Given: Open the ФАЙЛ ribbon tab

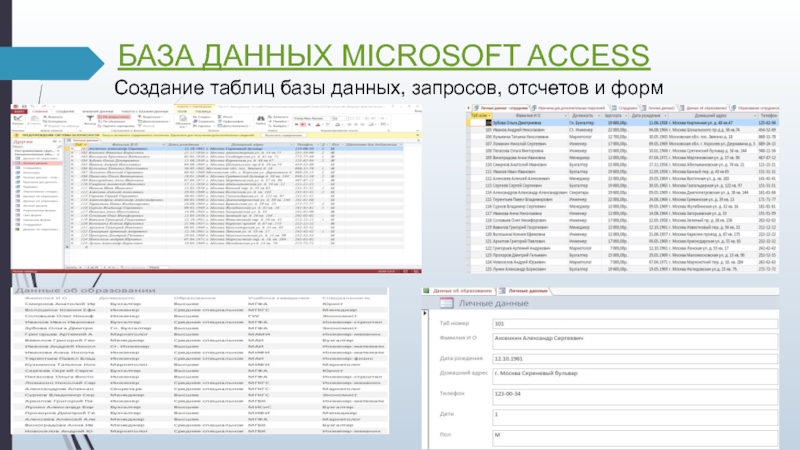Looking at the screenshot, I should [19, 111].
